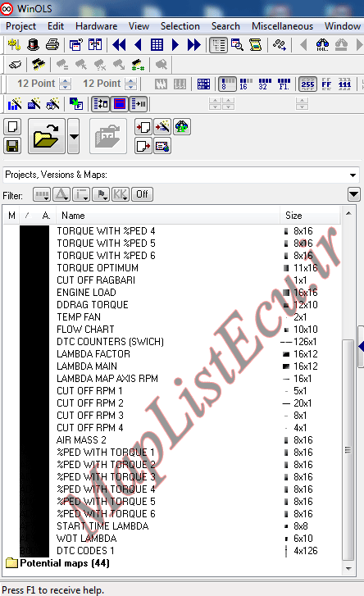The width and height of the screenshot is (364, 596).
Task: Click the New document icon
Action: point(12,127)
